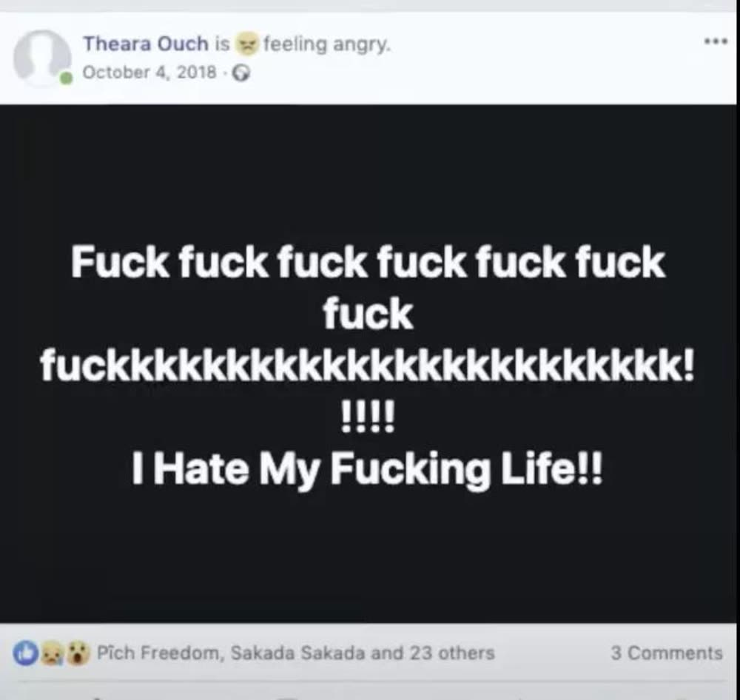Click the "feeling angry" status text
The width and height of the screenshot is (740, 700).
[x=327, y=44]
